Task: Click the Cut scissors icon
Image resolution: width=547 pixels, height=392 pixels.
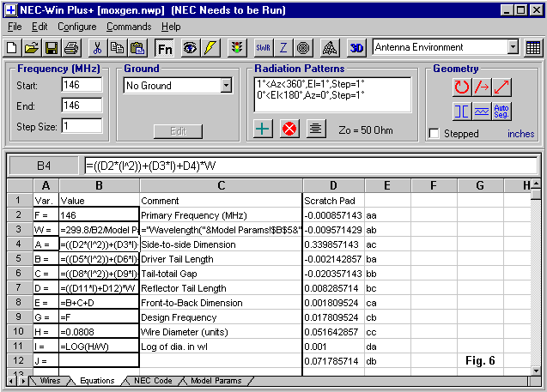Action: (97, 47)
